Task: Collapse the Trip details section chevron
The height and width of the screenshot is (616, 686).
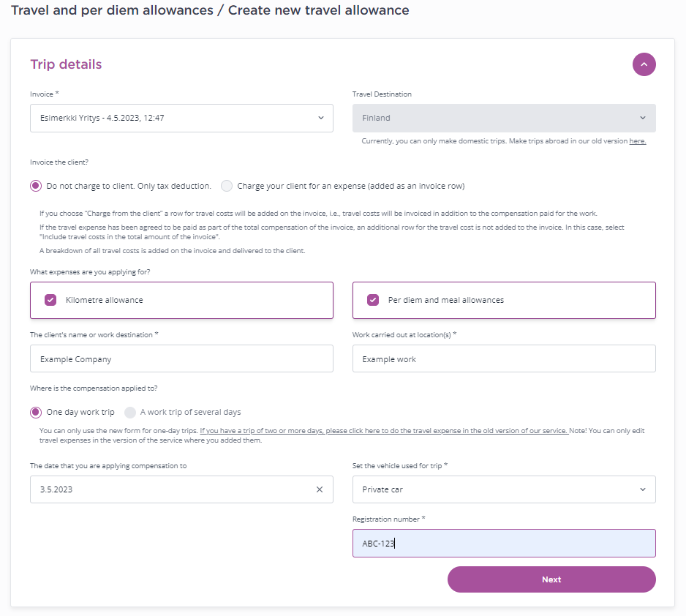Action: [x=644, y=64]
